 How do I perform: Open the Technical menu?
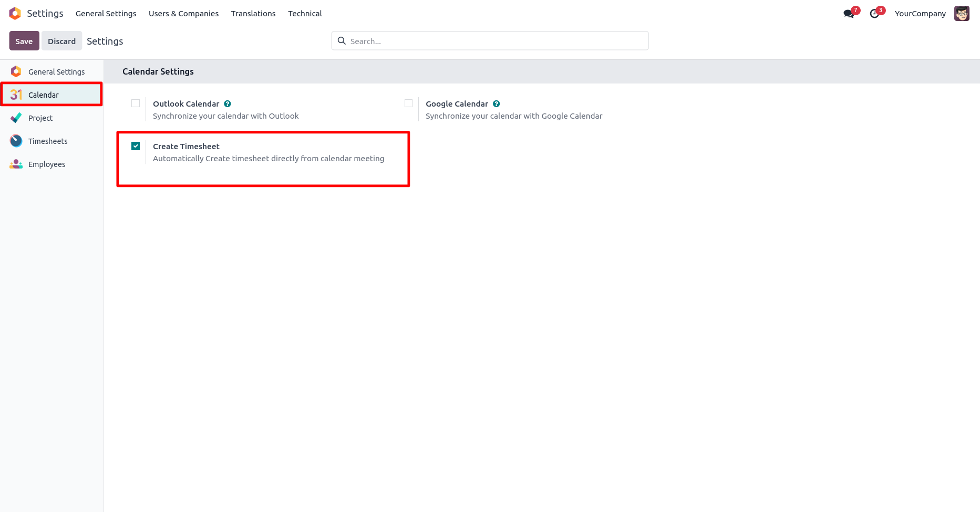(x=305, y=14)
